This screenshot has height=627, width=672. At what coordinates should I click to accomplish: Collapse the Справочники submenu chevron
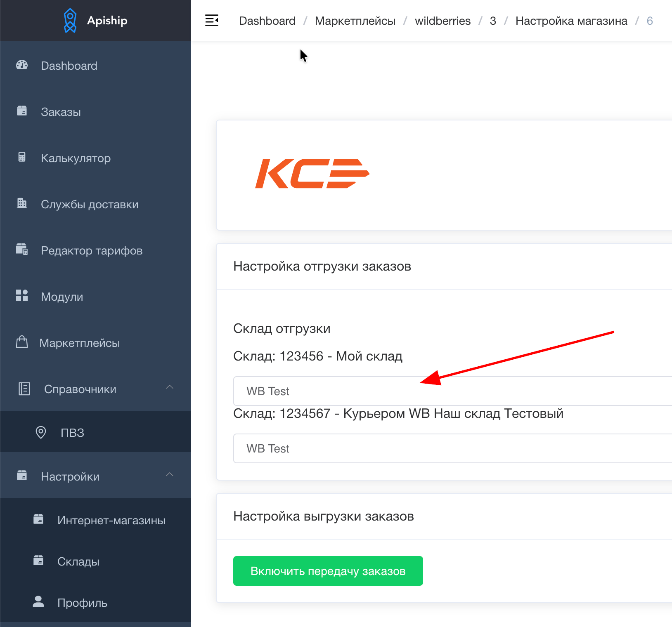170,387
